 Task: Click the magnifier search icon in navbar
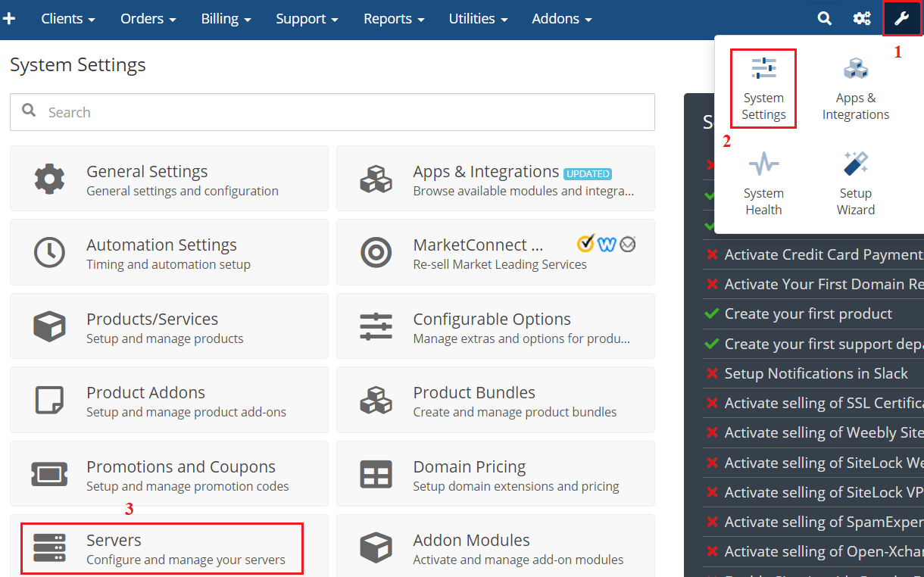(x=825, y=19)
